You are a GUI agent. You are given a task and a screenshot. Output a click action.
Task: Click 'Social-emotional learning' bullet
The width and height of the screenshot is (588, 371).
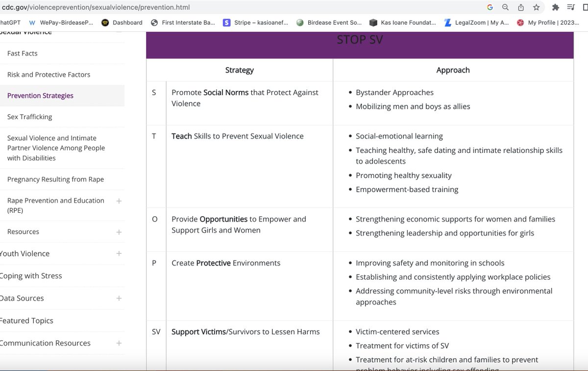point(399,136)
